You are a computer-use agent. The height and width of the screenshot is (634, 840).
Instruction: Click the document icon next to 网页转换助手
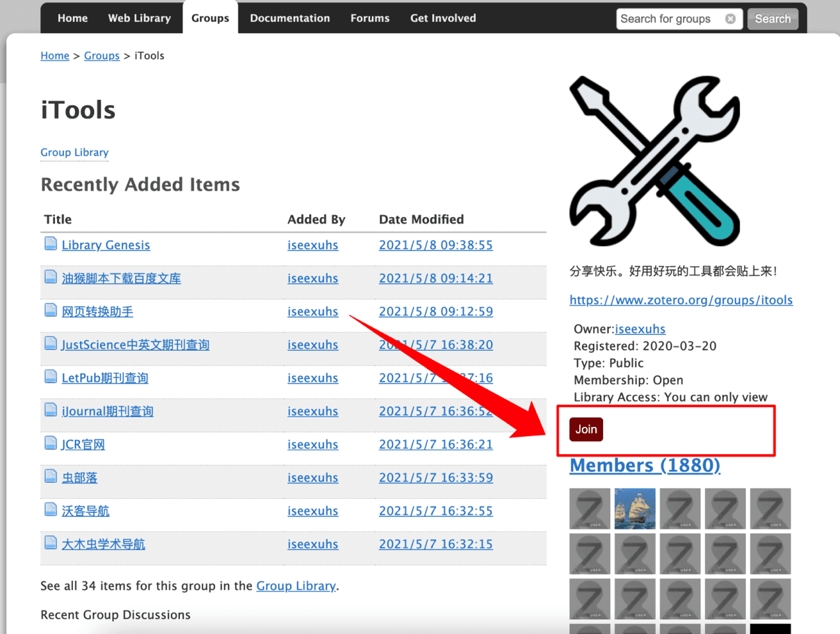pyautogui.click(x=50, y=310)
